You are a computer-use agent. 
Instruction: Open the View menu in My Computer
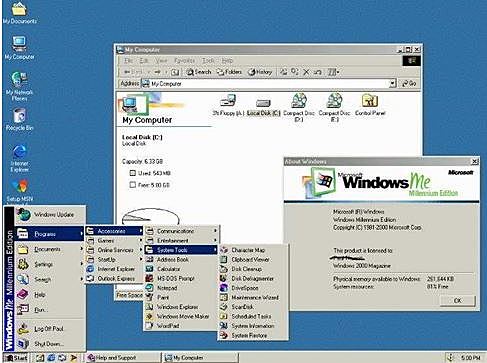(161, 61)
